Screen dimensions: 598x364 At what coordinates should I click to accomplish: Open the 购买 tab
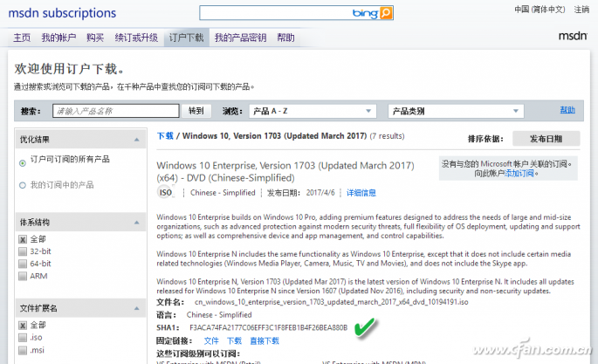[x=95, y=38]
